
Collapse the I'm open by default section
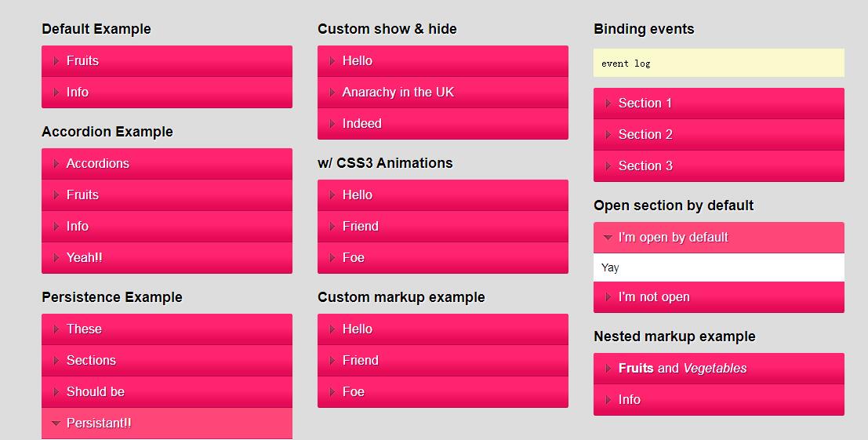pos(718,238)
